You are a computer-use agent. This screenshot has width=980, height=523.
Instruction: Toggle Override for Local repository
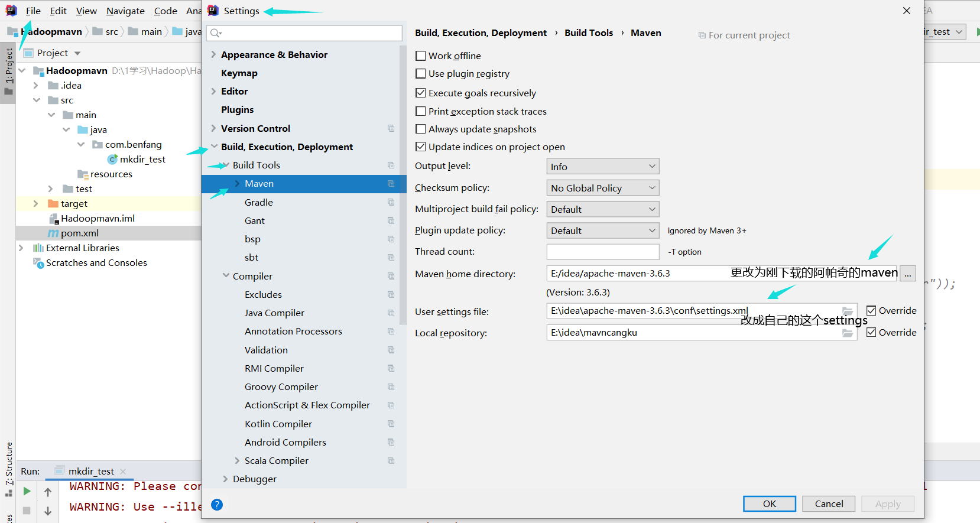coord(871,332)
